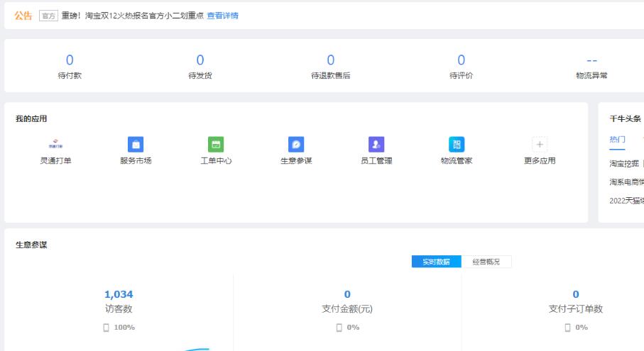
Task: Open the 员工管理 app icon
Action: (x=376, y=145)
